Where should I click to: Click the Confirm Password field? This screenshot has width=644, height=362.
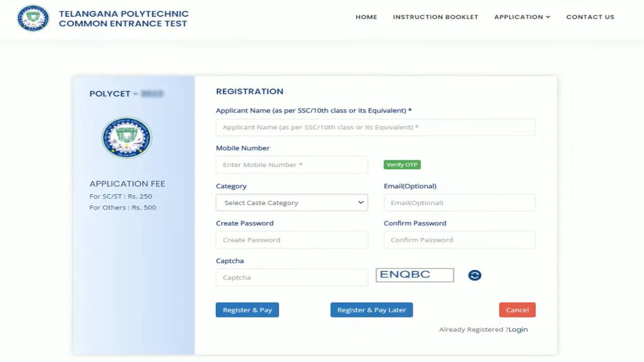tap(459, 240)
